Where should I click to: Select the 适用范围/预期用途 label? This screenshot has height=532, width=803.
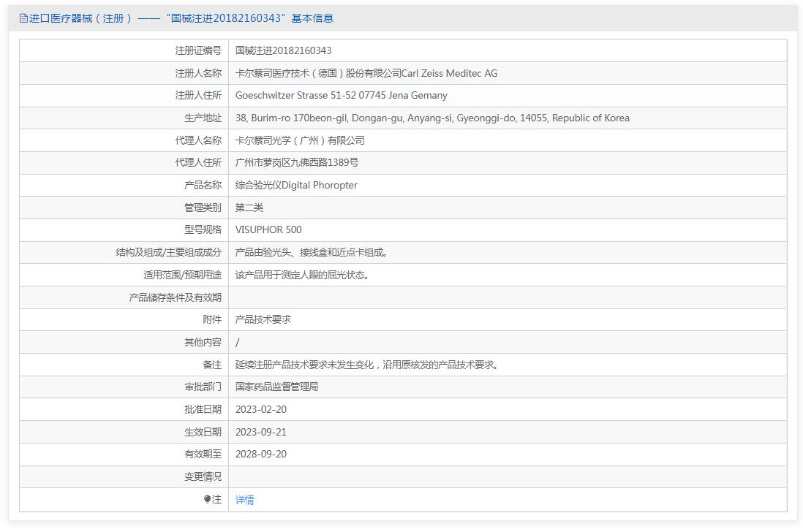click(x=182, y=275)
